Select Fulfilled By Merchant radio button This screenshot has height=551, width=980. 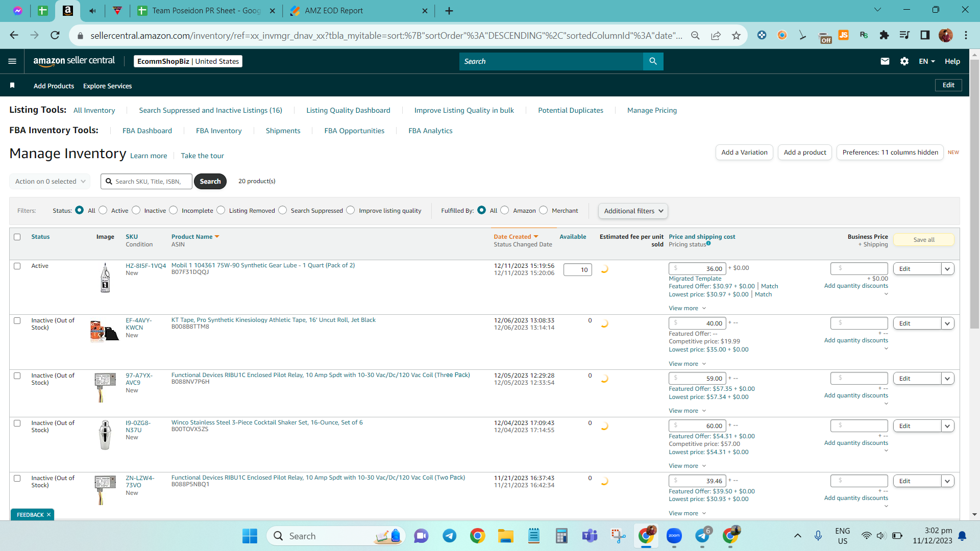pos(544,210)
